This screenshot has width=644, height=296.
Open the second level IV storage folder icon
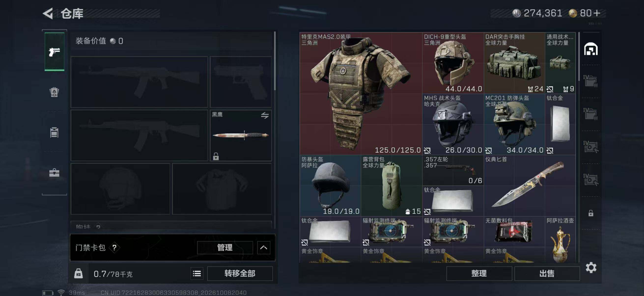[x=590, y=114]
